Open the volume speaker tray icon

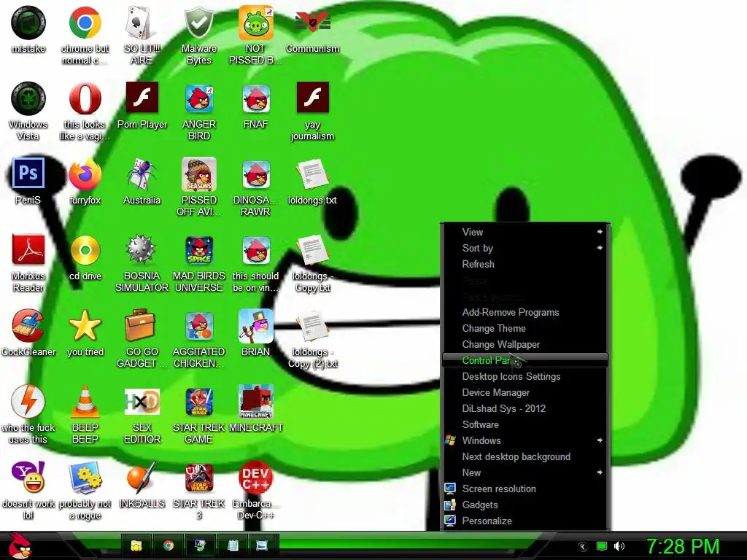(x=619, y=546)
